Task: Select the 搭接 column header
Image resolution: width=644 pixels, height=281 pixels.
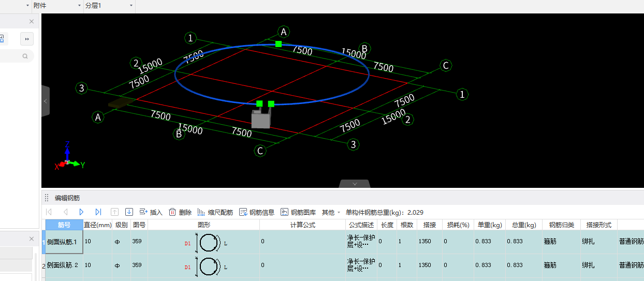Action: click(x=429, y=225)
